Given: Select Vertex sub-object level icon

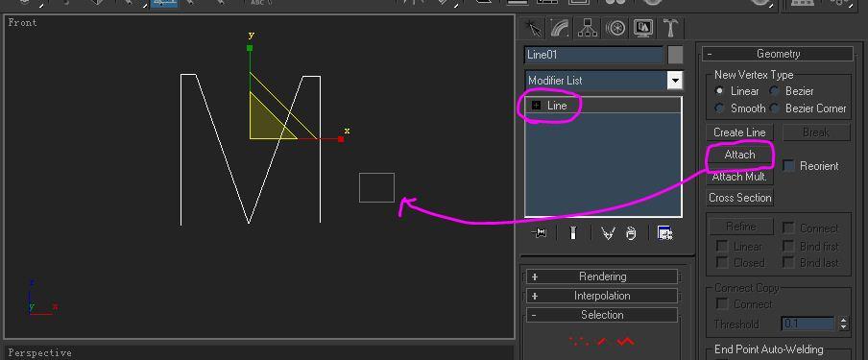Looking at the screenshot, I should [579, 342].
